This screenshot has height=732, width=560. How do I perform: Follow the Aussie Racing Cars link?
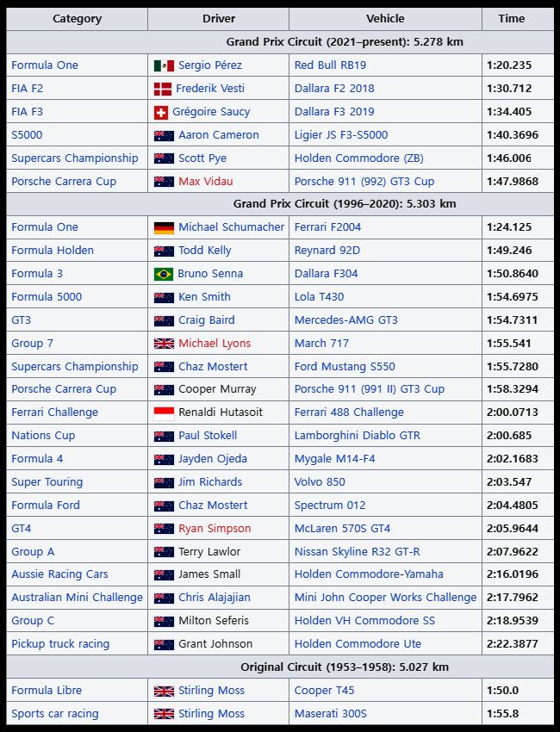59,574
